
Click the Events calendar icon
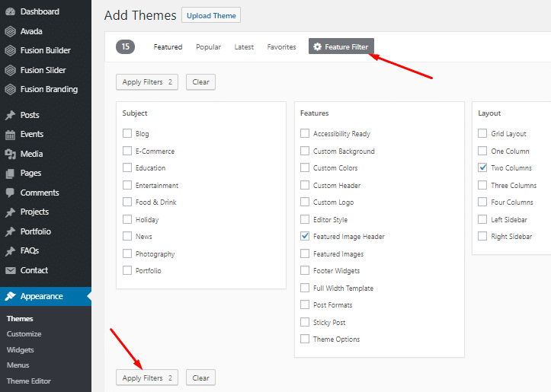point(10,135)
